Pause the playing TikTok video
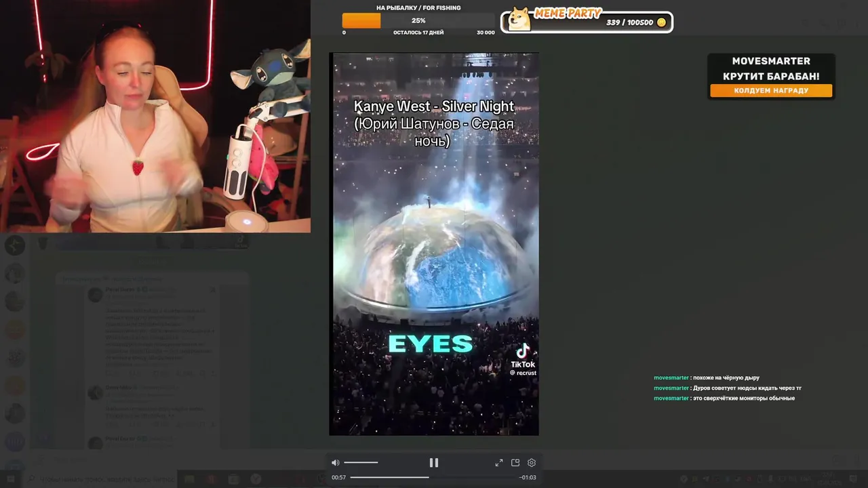 [434, 463]
